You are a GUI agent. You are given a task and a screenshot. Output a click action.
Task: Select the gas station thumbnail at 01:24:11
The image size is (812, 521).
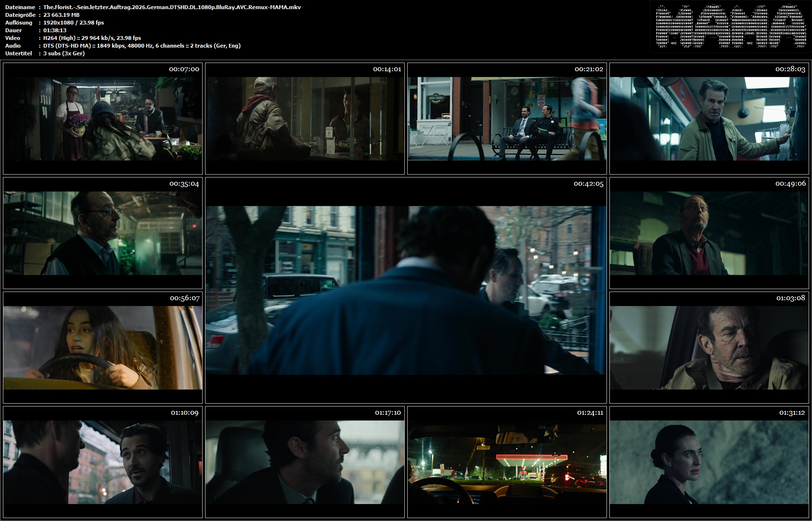point(507,462)
